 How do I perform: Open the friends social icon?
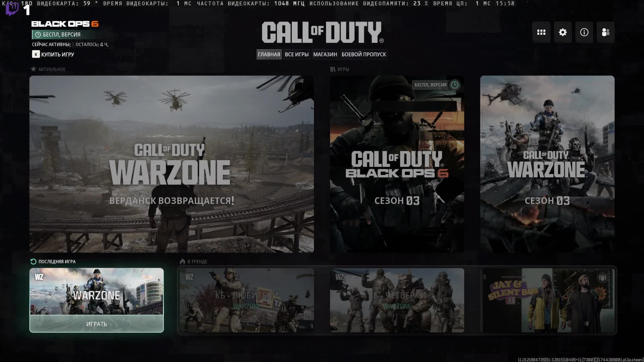605,32
